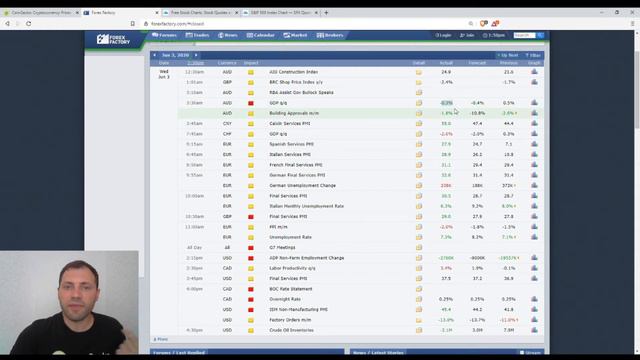Show graph for Spanish Services PMI
640x360 pixels.
click(534, 144)
